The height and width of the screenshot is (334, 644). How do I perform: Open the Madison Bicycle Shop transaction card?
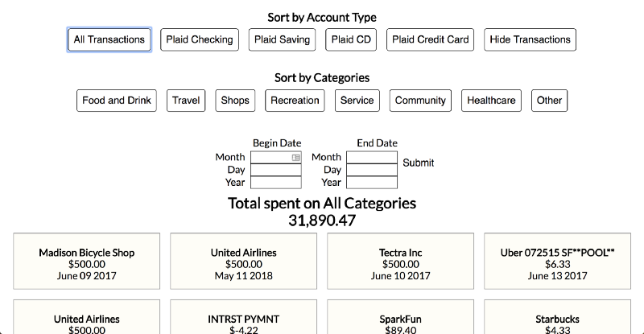87,263
